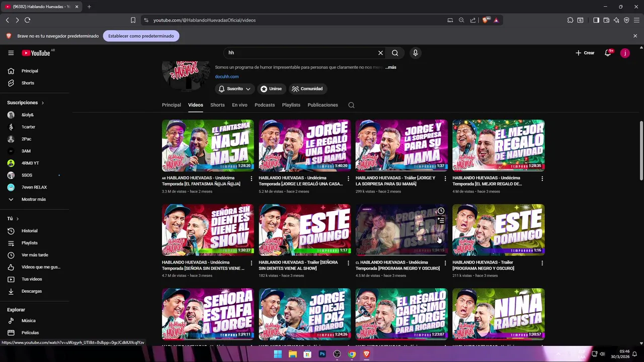Open the En vivo tab
Image resolution: width=644 pixels, height=362 pixels.
(x=239, y=105)
